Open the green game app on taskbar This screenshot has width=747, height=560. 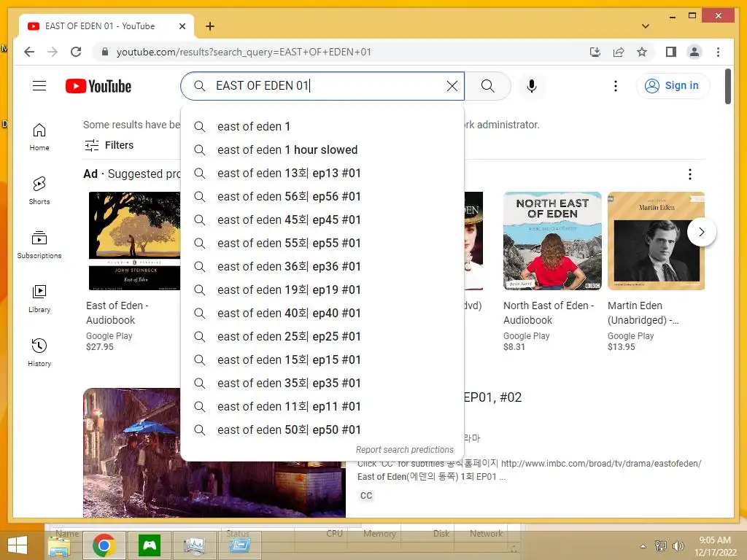(149, 545)
